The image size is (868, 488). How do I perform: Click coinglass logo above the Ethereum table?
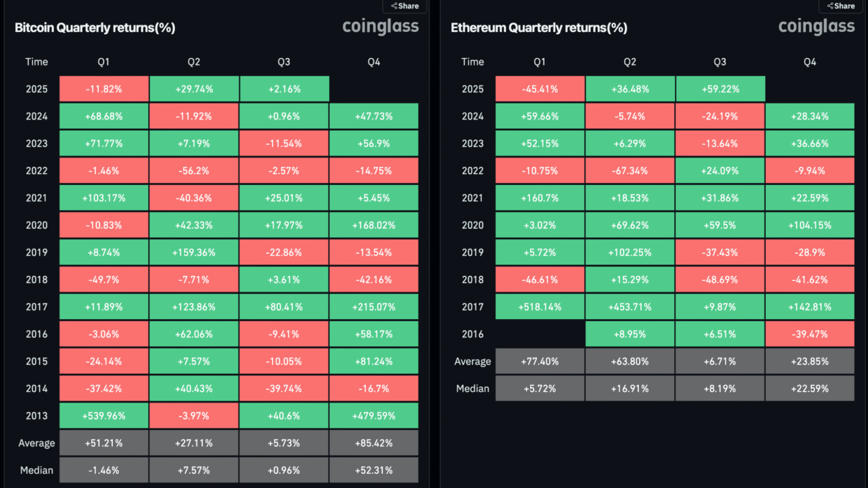(817, 27)
